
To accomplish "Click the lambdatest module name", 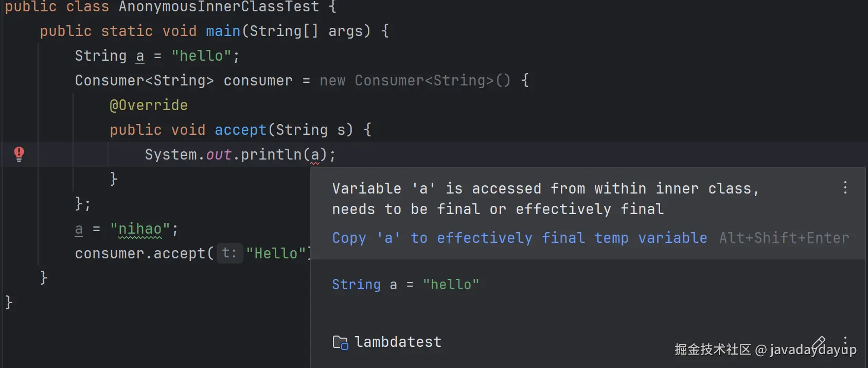I will click(x=398, y=342).
